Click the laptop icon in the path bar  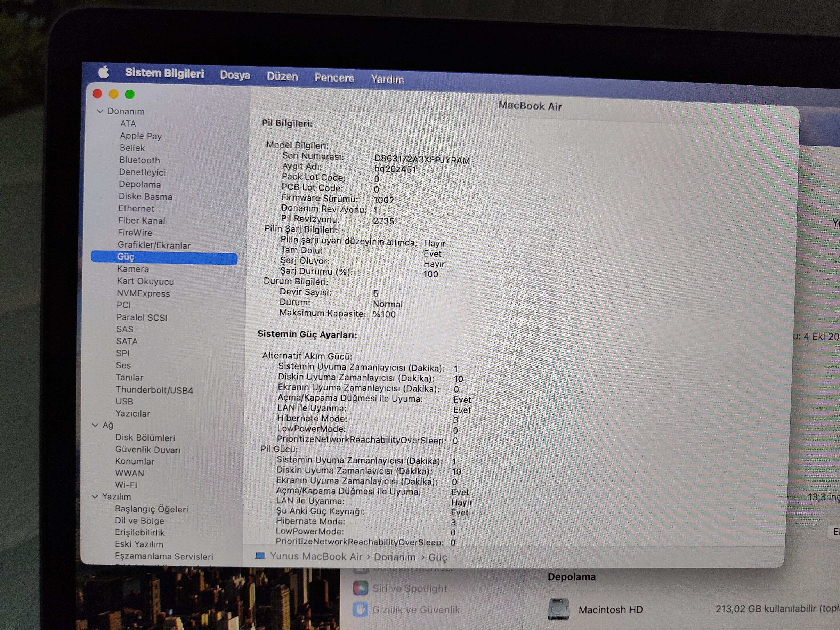(x=260, y=556)
